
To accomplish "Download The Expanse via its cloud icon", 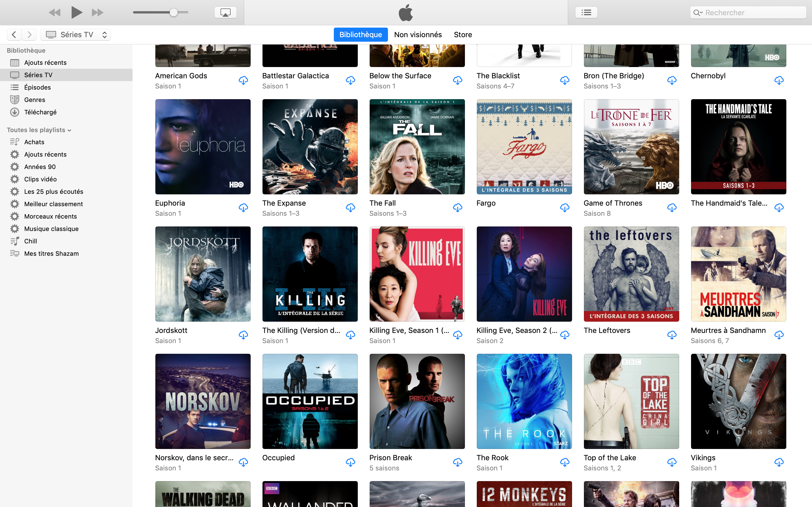I will click(350, 208).
